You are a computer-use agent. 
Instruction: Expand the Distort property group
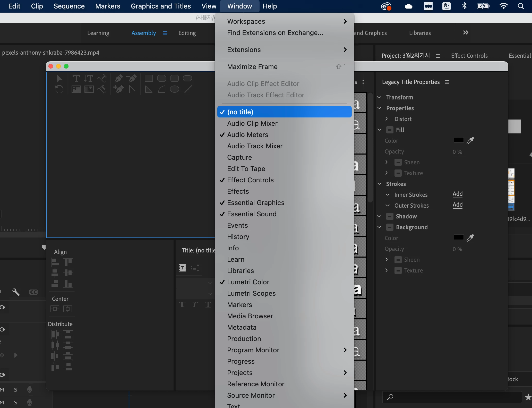pyautogui.click(x=387, y=119)
